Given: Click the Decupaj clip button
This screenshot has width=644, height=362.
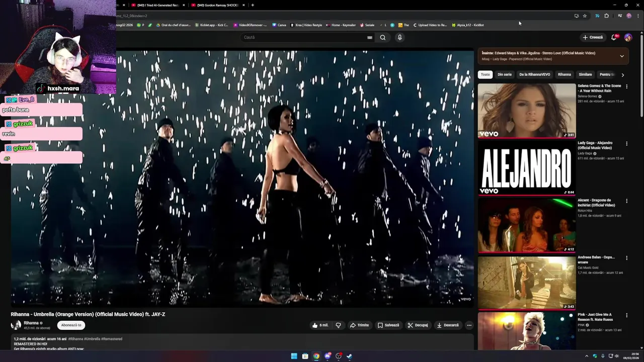Looking at the screenshot, I should [x=418, y=325].
